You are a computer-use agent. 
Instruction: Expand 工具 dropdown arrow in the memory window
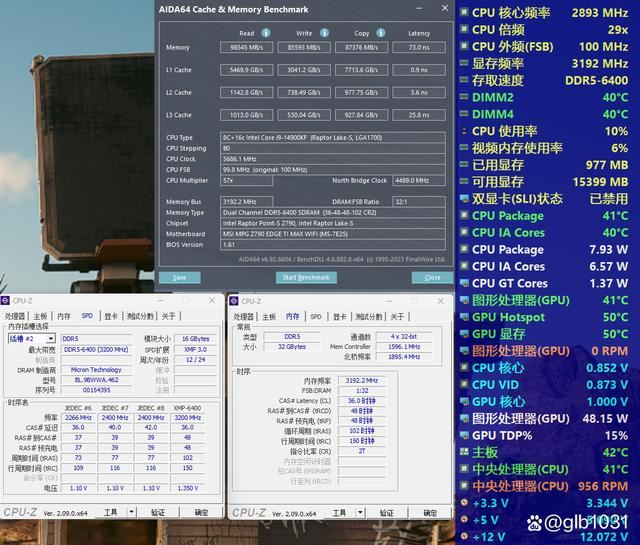pyautogui.click(x=360, y=512)
